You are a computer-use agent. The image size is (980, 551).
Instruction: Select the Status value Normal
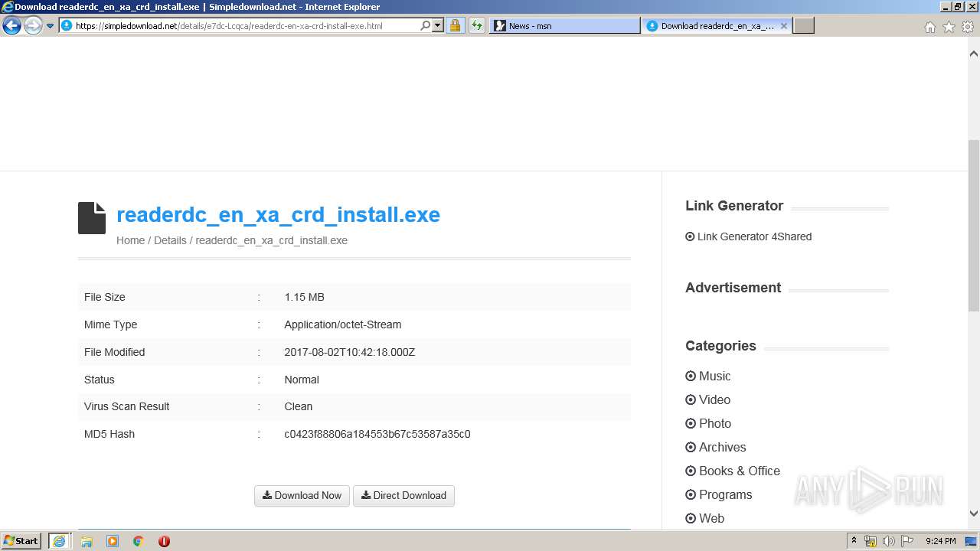pos(302,380)
